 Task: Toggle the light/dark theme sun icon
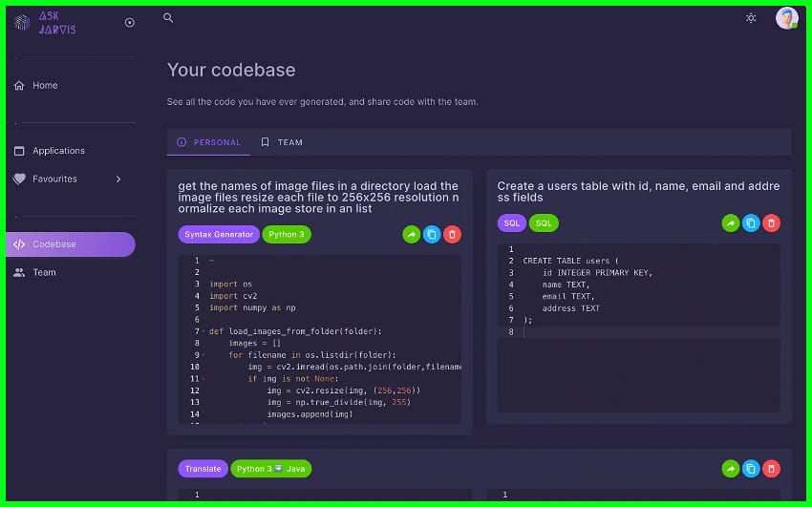751,18
